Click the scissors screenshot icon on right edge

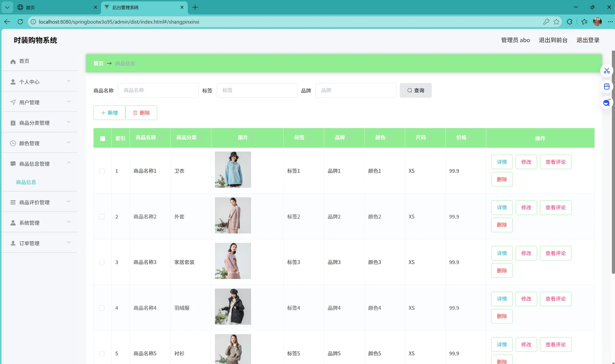607,71
